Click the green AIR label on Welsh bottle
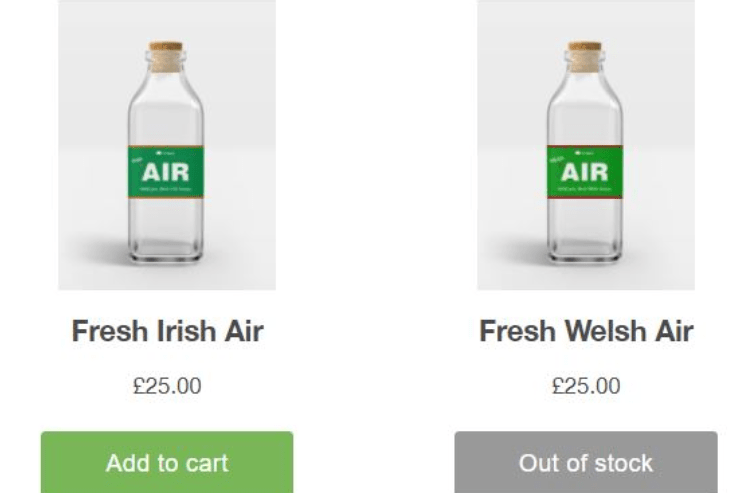The image size is (756, 493). (586, 172)
